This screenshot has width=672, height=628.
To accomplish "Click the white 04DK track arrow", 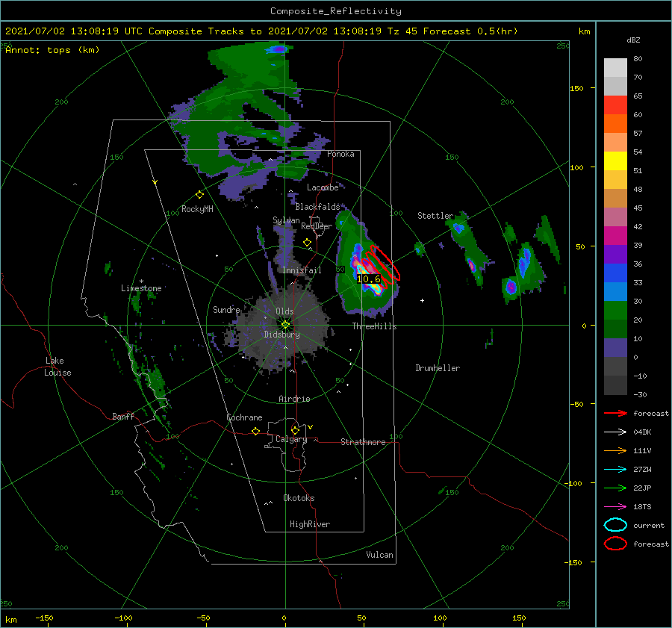I will (x=615, y=432).
